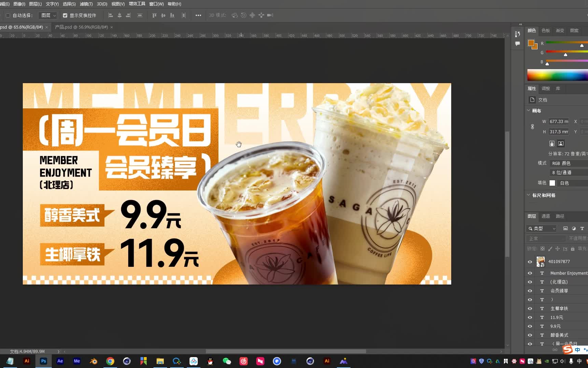Open the 滤镜(T) menu
Screen dimensions: 588x368
(86, 4)
